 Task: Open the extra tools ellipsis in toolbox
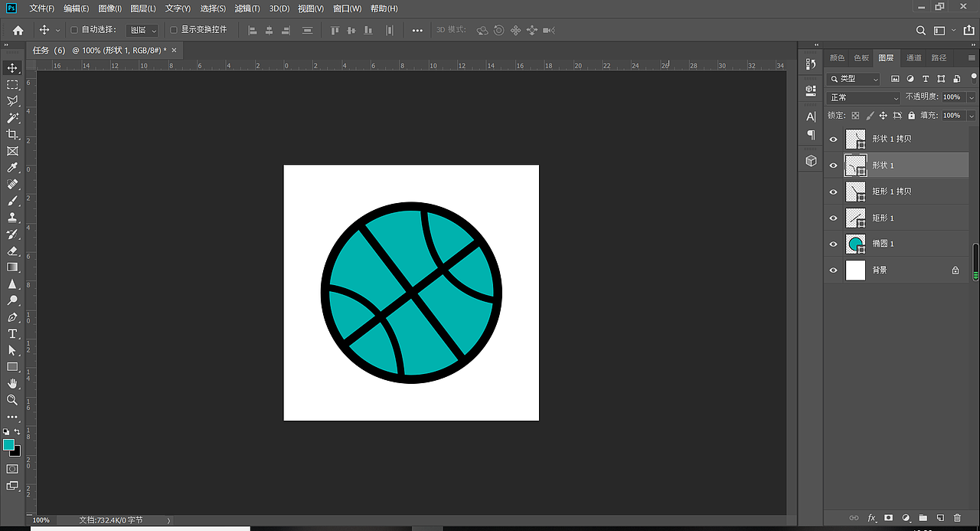(12, 417)
